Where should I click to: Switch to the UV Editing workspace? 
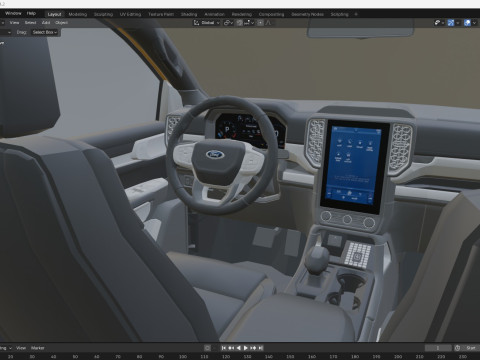pos(130,14)
